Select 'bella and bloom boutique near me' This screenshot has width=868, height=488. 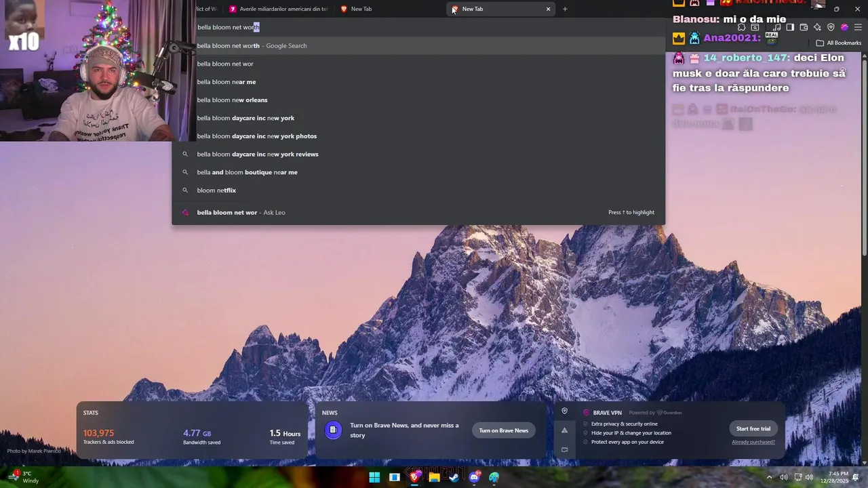point(418,172)
